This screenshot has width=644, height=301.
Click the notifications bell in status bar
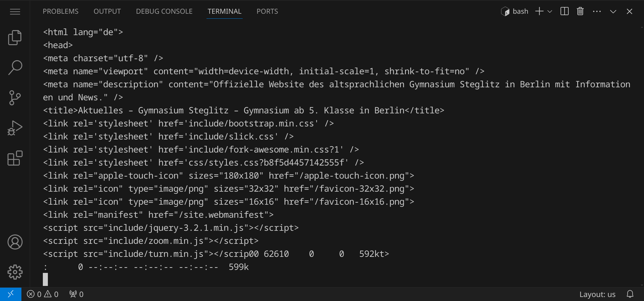tap(630, 294)
